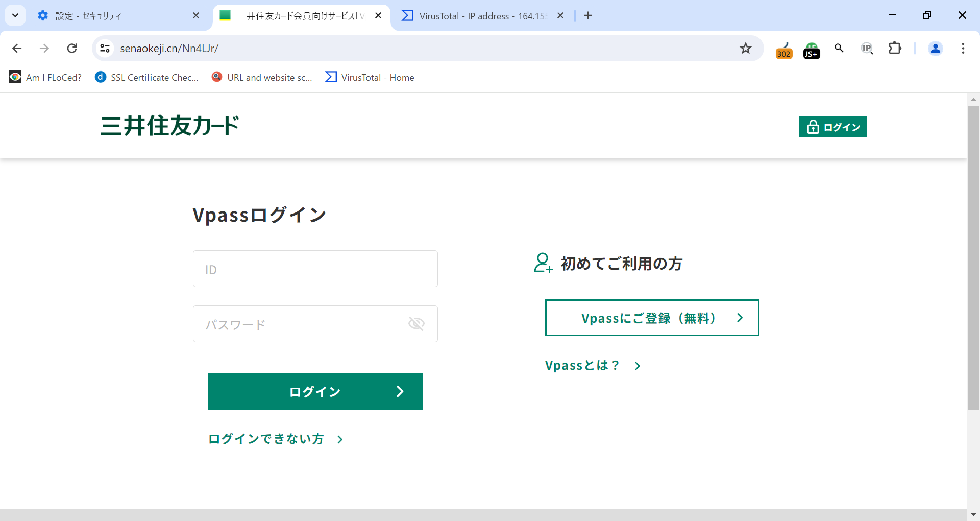Open the IP lookup extension icon
980x521 pixels.
(x=867, y=48)
